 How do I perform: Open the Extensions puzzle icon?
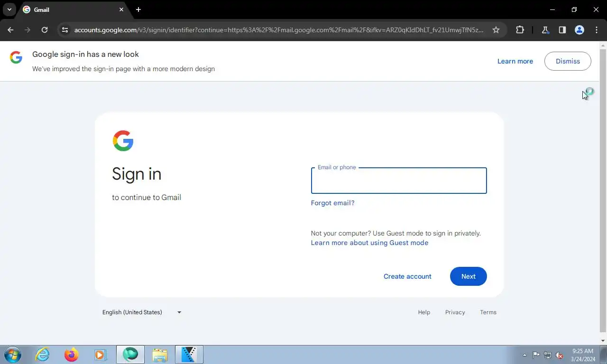point(520,30)
